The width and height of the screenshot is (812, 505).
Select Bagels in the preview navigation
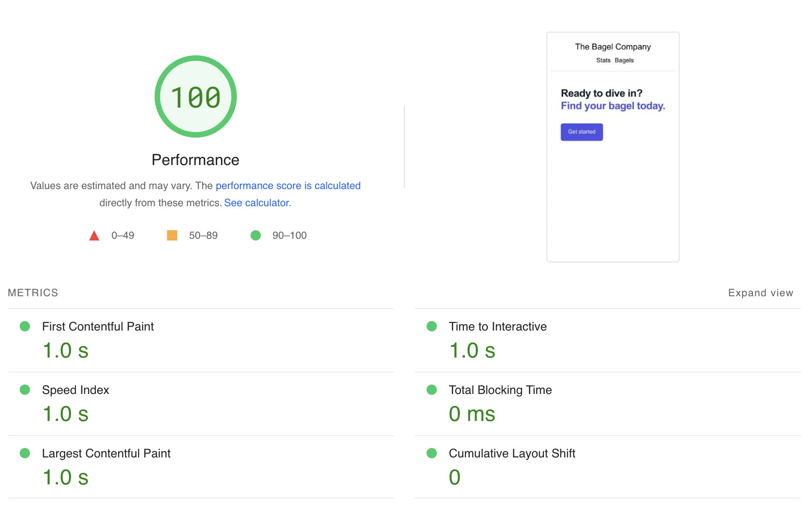pos(624,60)
